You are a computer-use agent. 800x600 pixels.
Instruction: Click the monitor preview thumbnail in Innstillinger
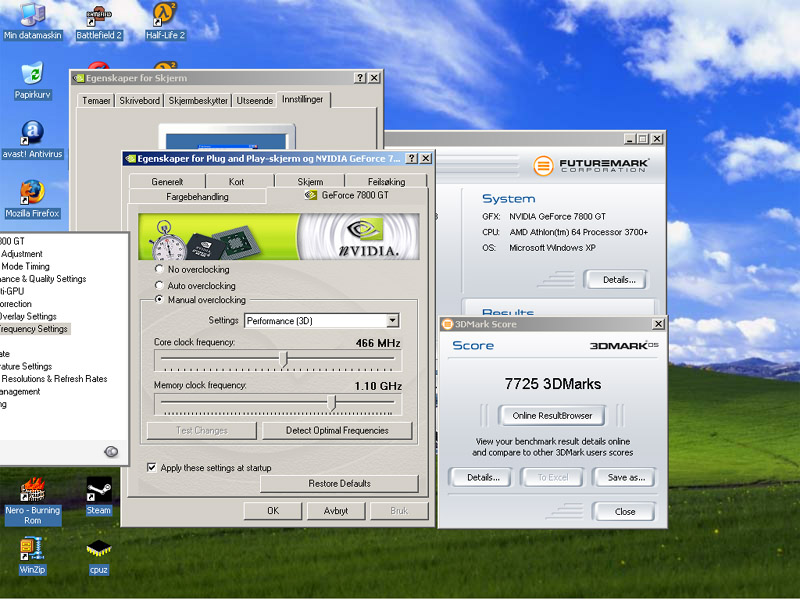(x=227, y=137)
